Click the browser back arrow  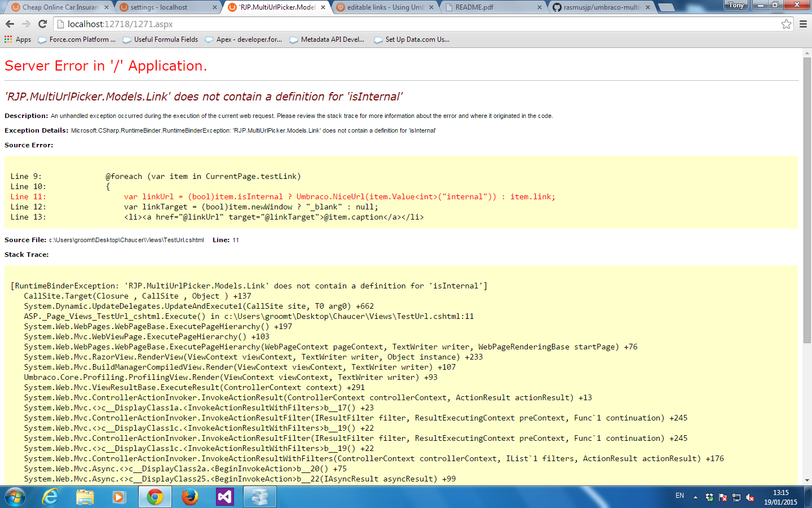coord(10,24)
